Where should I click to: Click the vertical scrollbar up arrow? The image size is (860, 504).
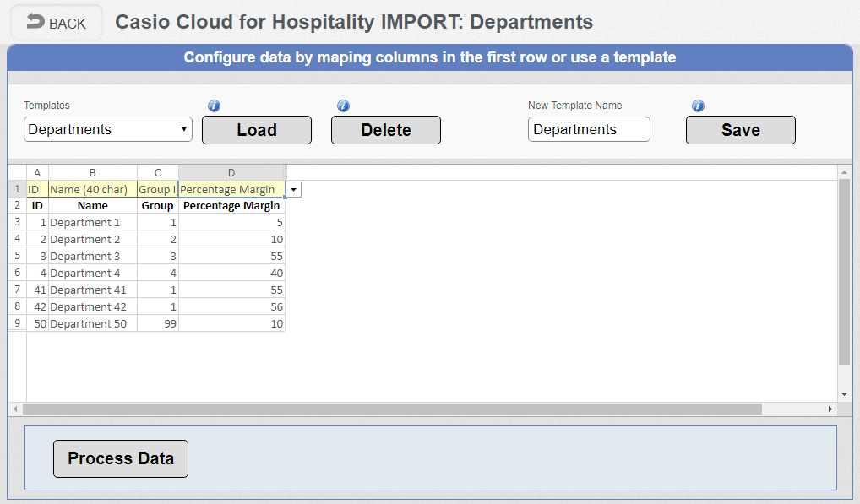[x=844, y=172]
